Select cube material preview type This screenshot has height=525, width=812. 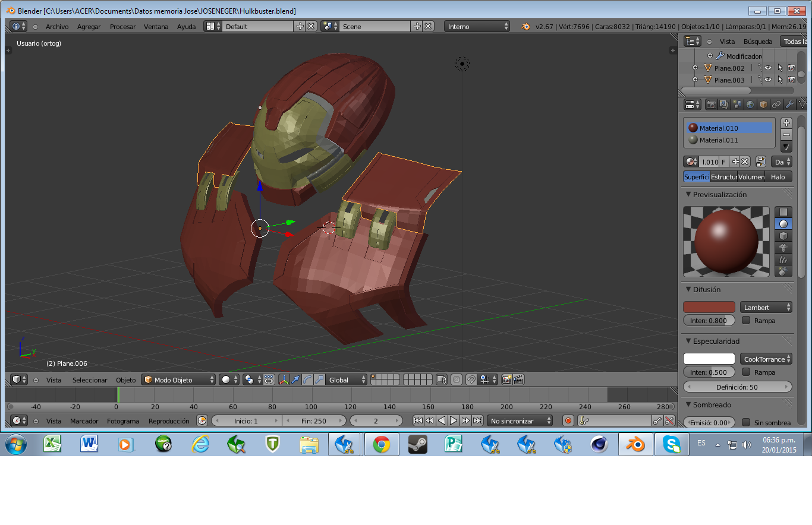point(783,236)
